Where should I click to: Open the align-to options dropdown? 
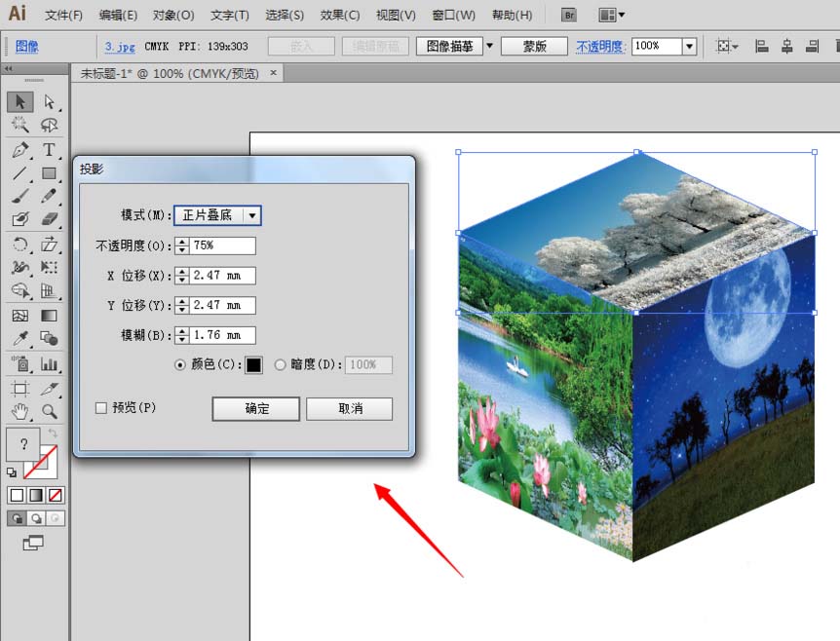click(726, 47)
